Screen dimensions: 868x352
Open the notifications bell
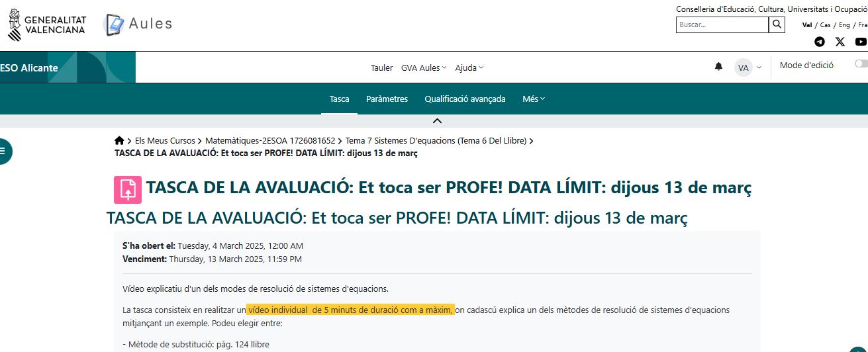[718, 67]
